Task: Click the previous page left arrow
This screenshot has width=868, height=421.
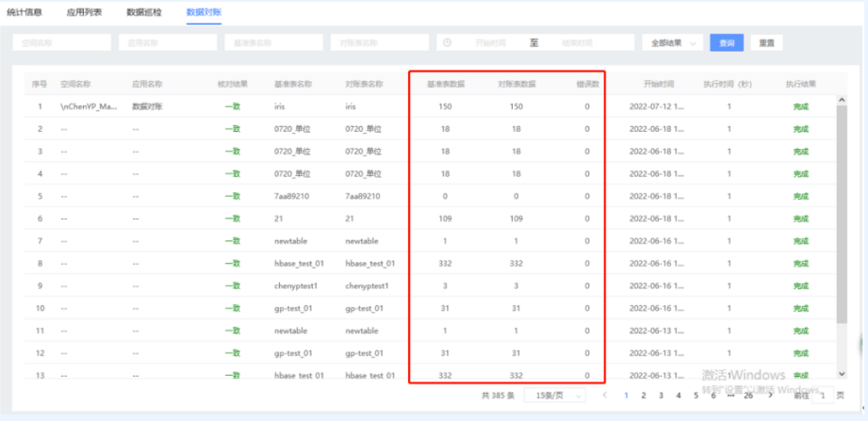Action: point(605,396)
